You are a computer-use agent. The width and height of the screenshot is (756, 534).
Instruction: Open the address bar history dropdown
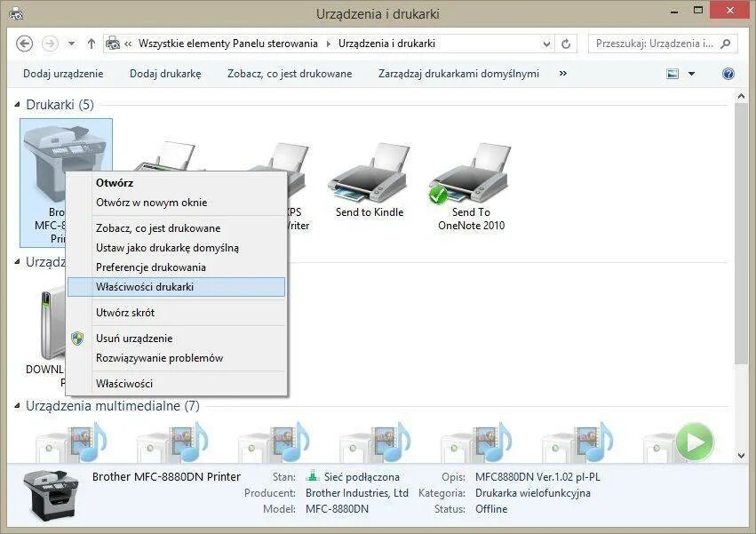(546, 44)
